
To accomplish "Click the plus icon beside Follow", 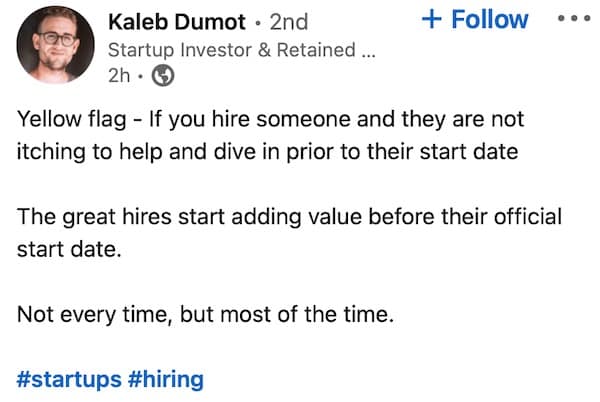I will (432, 19).
